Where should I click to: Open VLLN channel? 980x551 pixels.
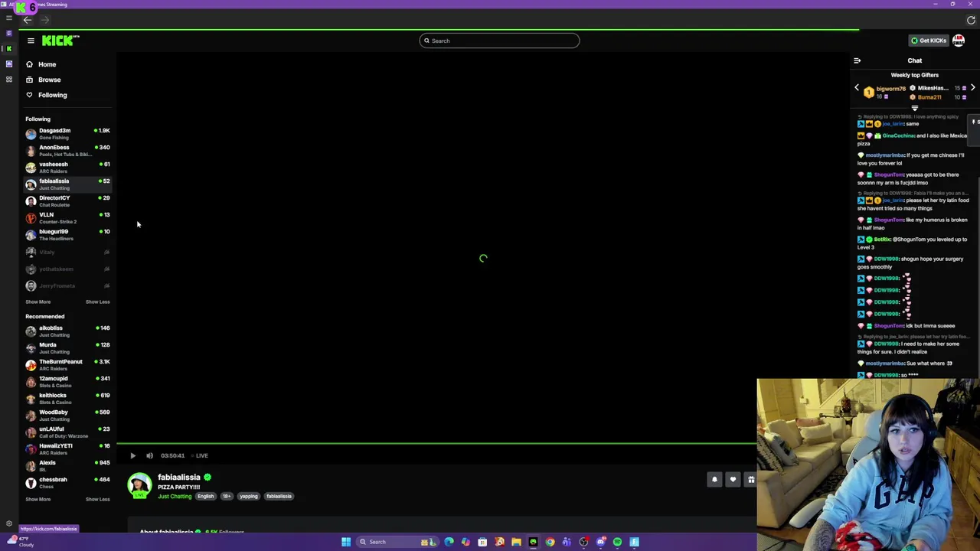click(x=67, y=218)
